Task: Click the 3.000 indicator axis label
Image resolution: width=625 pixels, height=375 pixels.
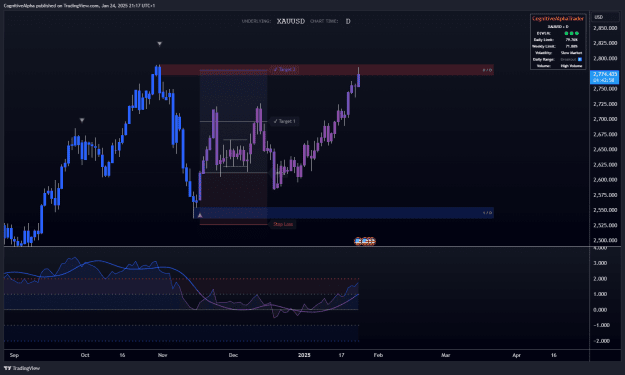Action: pyautogui.click(x=600, y=263)
